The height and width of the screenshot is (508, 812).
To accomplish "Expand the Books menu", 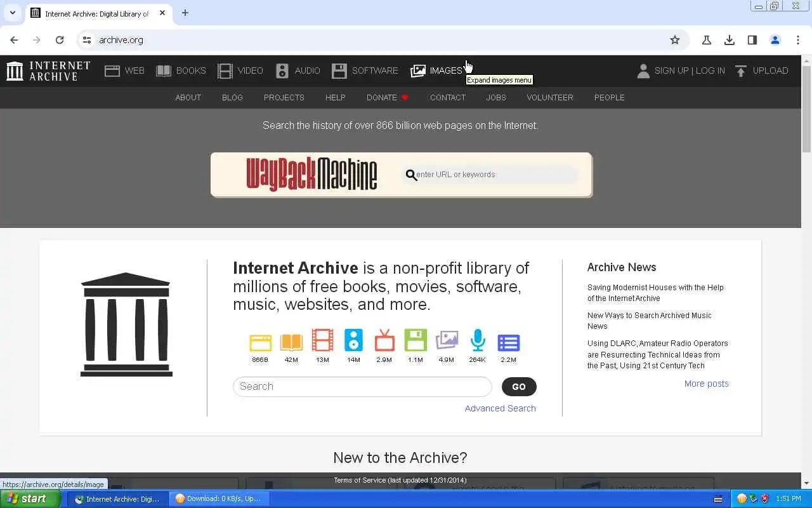I will pyautogui.click(x=181, y=70).
